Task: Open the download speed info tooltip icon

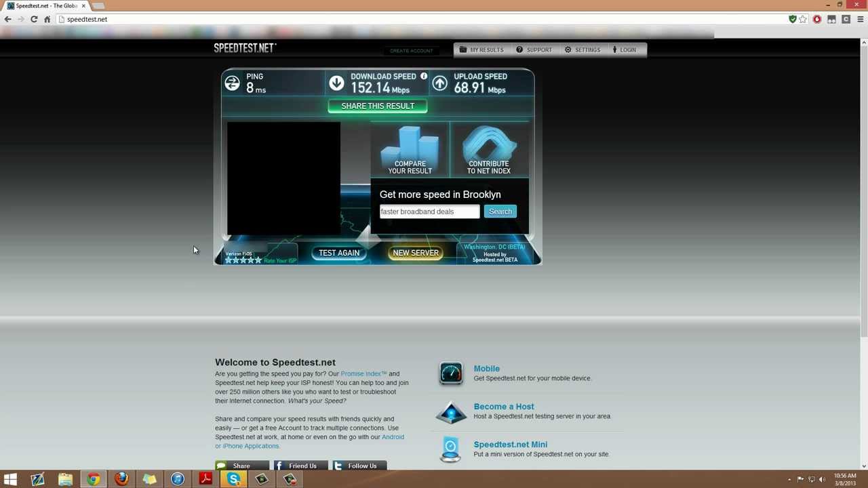Action: point(424,76)
